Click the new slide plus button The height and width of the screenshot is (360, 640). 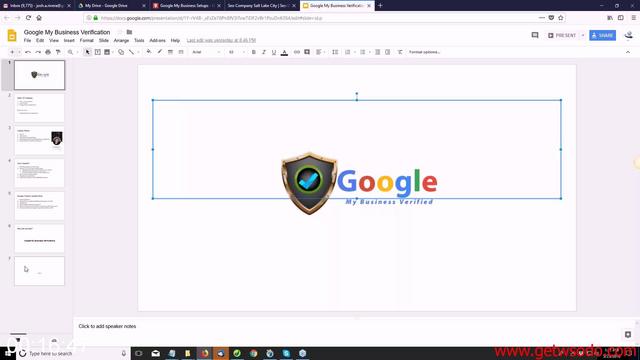point(12,52)
